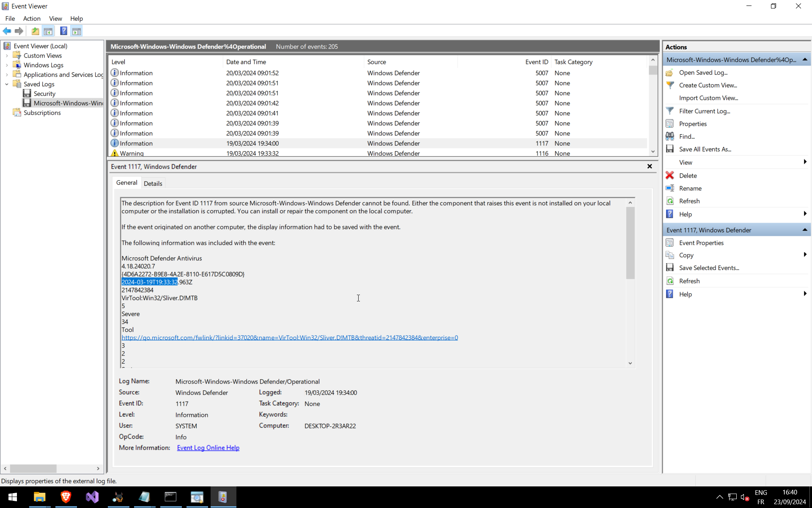Toggle the console tree toolbar icon
This screenshot has height=508, width=812.
tap(48, 31)
